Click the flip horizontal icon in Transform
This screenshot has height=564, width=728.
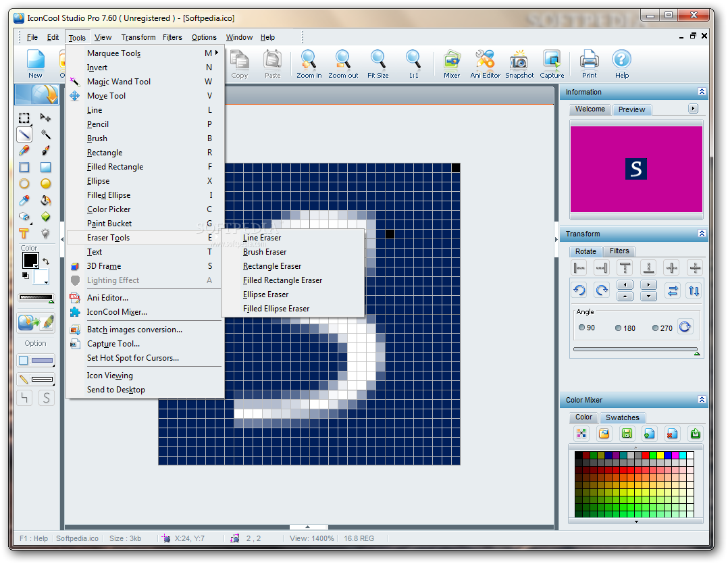pos(673,290)
